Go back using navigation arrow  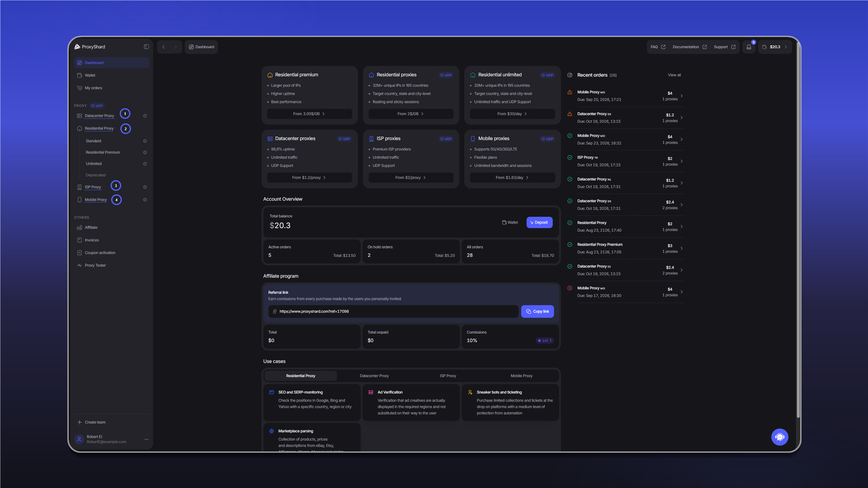tap(164, 47)
